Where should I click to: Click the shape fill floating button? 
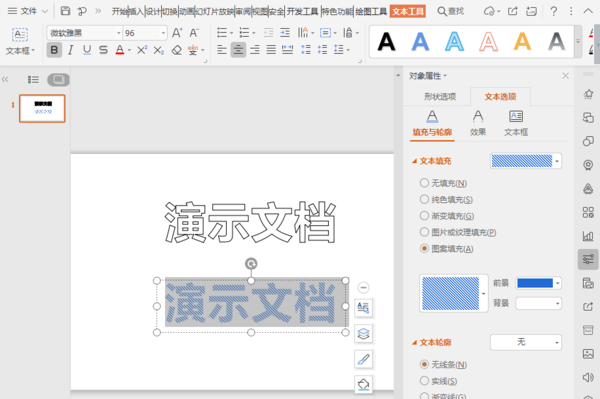pyautogui.click(x=363, y=384)
